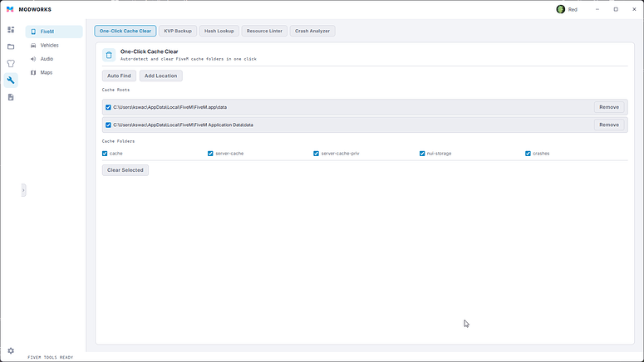This screenshot has width=644, height=362.
Task: Uncheck the FiveM.app\data root checkbox
Action: tap(108, 107)
